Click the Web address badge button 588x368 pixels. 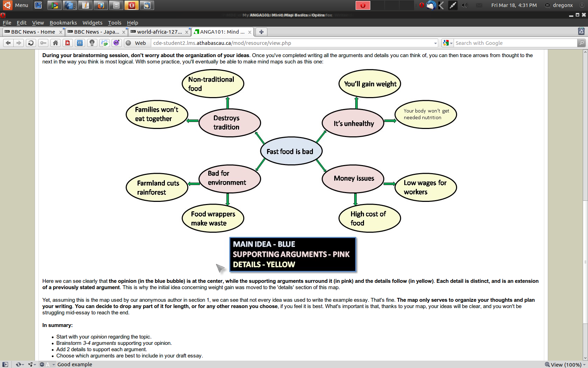click(136, 43)
